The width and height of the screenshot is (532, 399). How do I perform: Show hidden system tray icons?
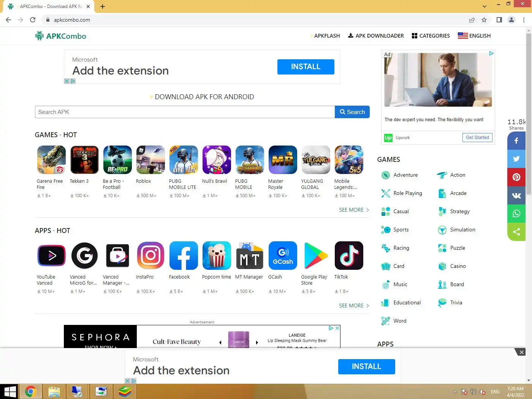point(455,392)
